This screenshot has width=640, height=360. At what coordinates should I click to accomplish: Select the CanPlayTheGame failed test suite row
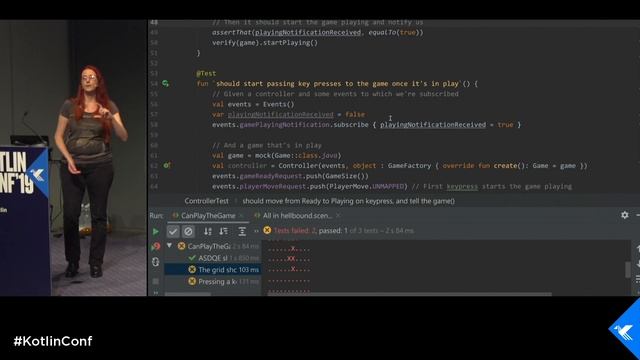213,246
